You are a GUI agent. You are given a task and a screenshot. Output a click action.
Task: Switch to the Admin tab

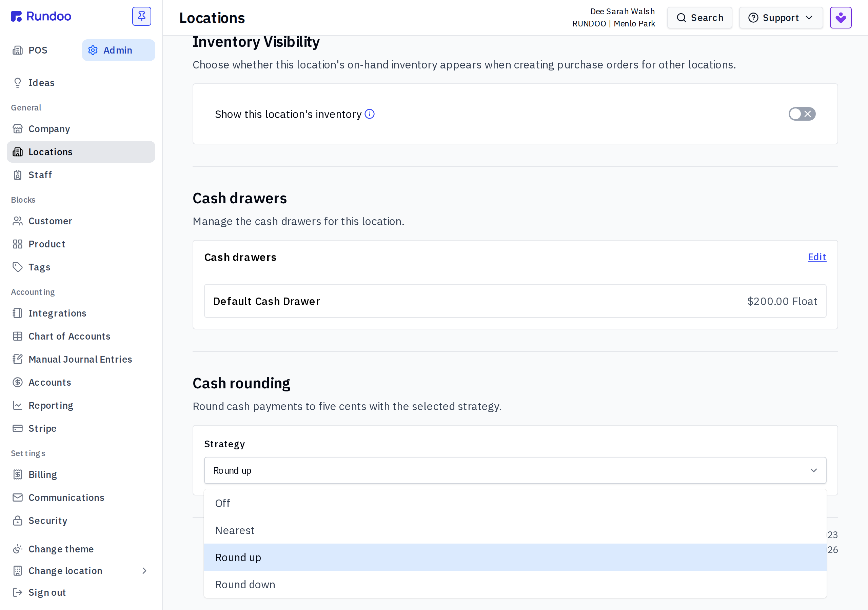pos(118,50)
